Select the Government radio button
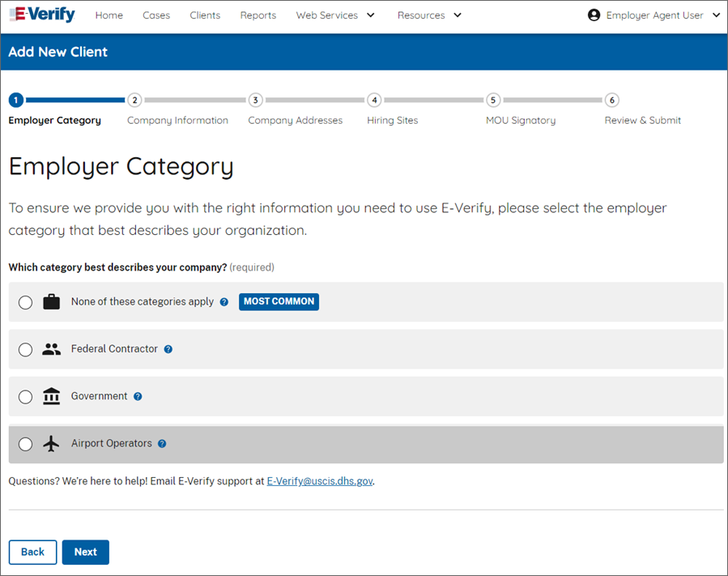The width and height of the screenshot is (728, 576). tap(26, 397)
